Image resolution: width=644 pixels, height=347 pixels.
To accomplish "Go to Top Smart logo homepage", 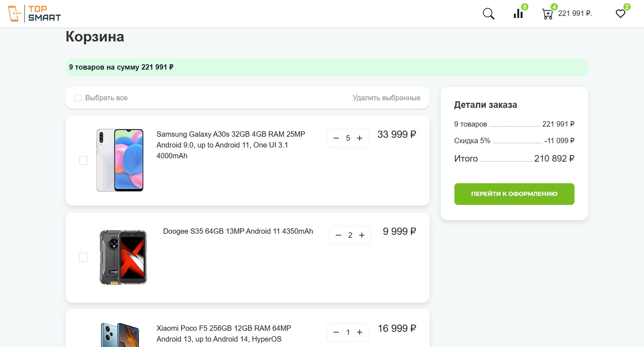I will click(x=35, y=13).
